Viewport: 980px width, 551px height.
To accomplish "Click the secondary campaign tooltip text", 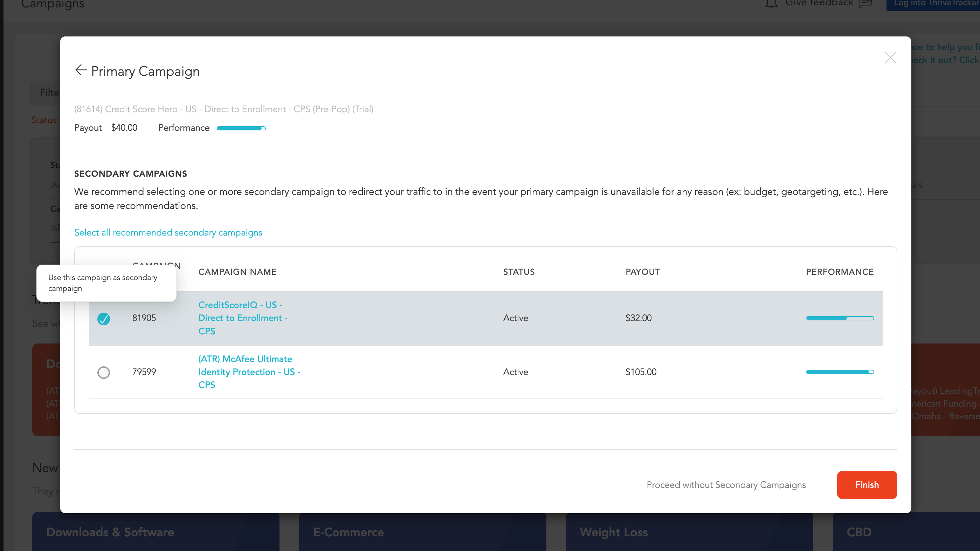I will 103,283.
